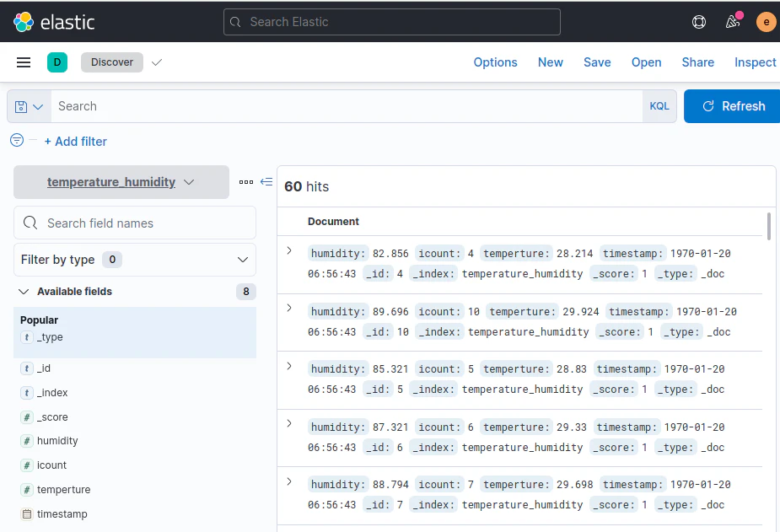
Task: Open the temperature_humidity index pattern dropdown
Action: (121, 182)
